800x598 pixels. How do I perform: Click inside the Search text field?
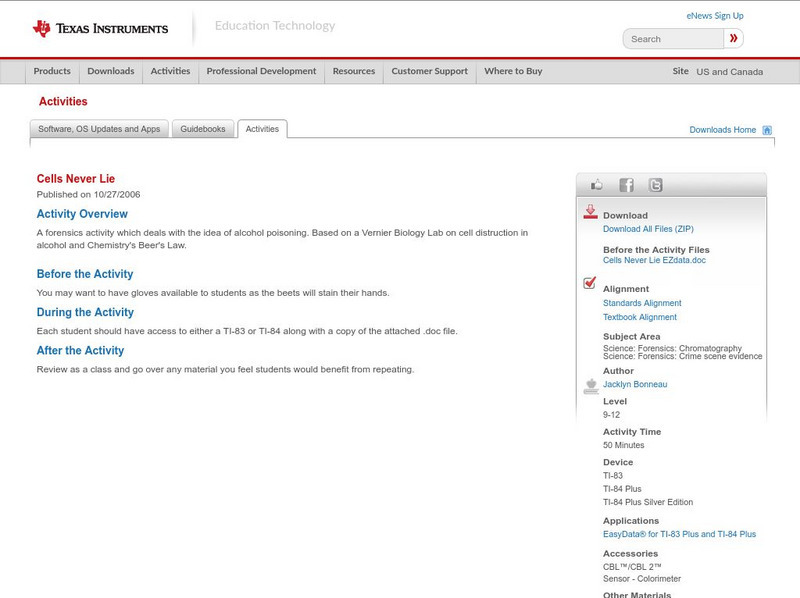pyautogui.click(x=673, y=39)
